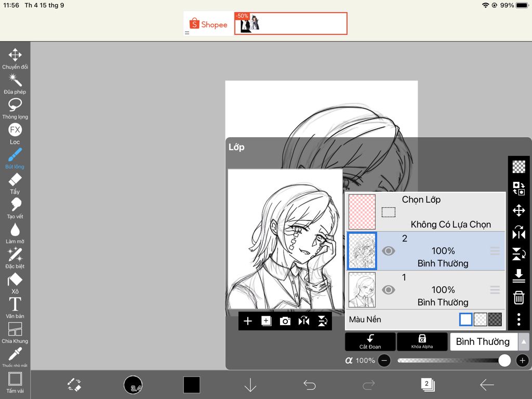Tap the back arrow in bottom bar
Image resolution: width=532 pixels, height=399 pixels.
[486, 385]
